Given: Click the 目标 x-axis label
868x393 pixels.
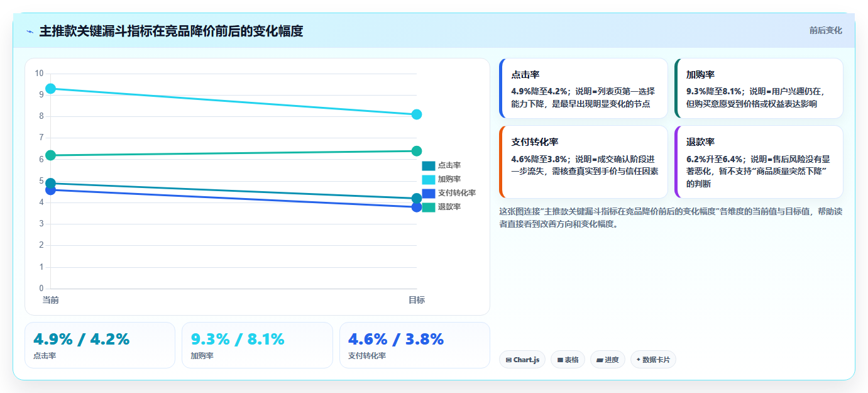Looking at the screenshot, I should coord(416,300).
